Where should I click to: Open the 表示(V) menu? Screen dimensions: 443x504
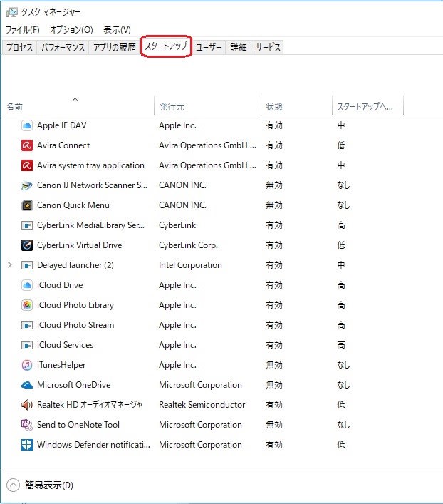(x=117, y=30)
